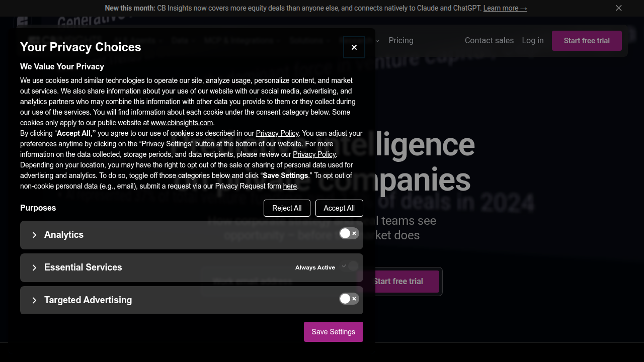Click the 'Your Privacy Choices' heading

(x=80, y=47)
